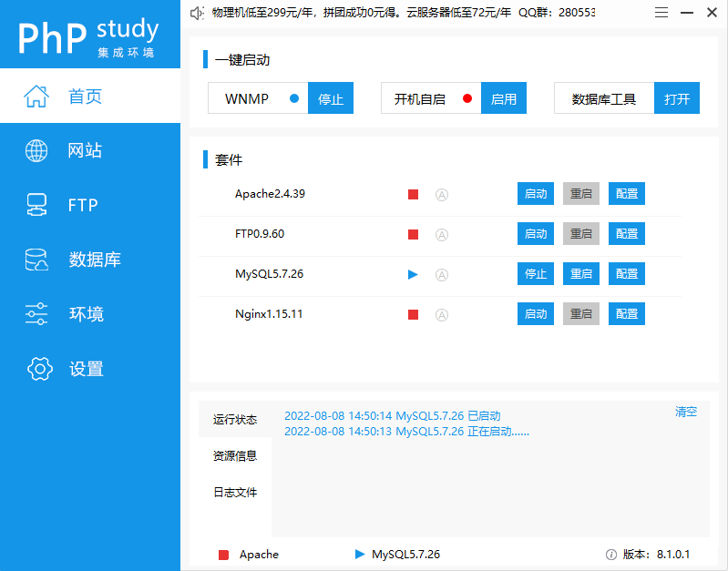Stop MySQL5.7.26 with 停止 button
The width and height of the screenshot is (728, 571).
pyautogui.click(x=536, y=274)
